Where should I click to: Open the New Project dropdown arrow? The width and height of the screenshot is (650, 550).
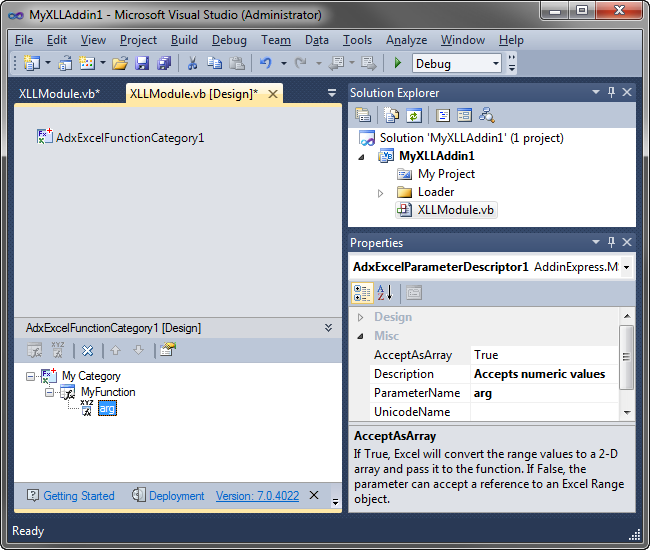pos(48,63)
